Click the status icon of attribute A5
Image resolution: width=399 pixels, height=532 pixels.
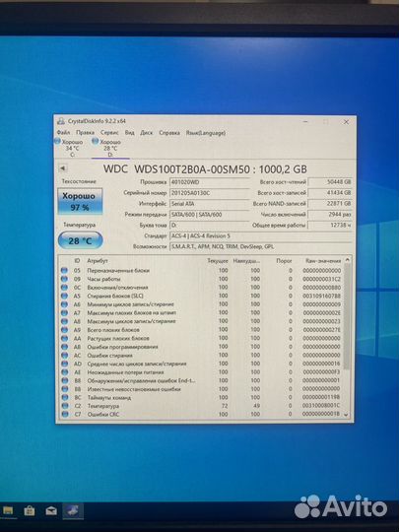click(64, 296)
